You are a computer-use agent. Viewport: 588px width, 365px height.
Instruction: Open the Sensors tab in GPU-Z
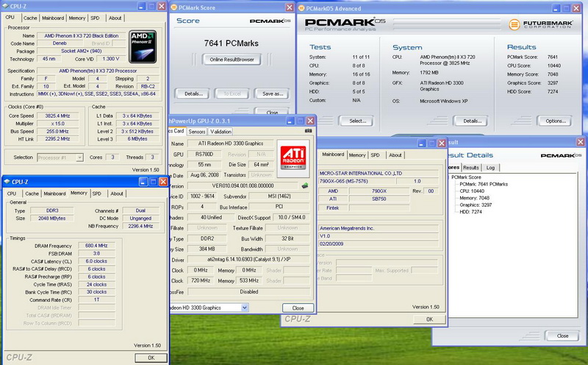coord(198,131)
